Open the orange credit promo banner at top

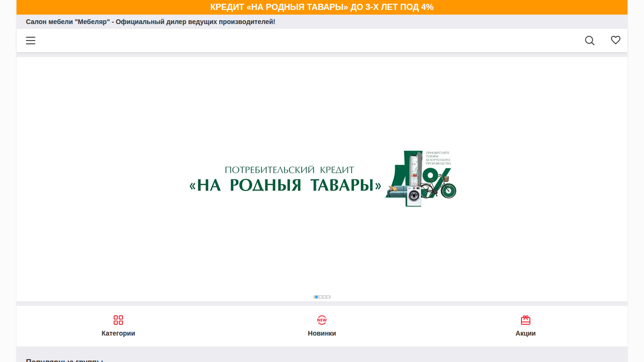point(322,7)
